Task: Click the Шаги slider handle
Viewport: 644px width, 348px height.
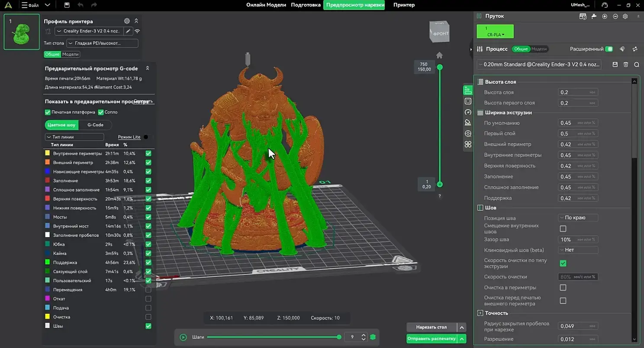Action: click(x=339, y=337)
